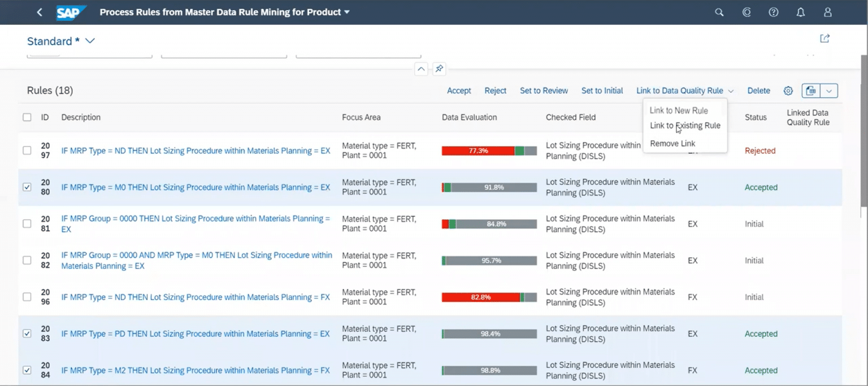Open the export options chevron

pyautogui.click(x=829, y=90)
